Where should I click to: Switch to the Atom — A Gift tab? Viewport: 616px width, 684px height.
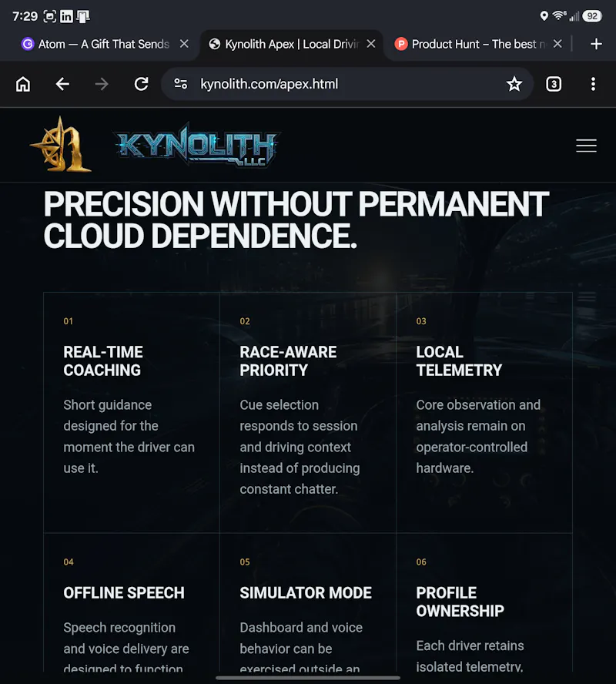(x=103, y=44)
